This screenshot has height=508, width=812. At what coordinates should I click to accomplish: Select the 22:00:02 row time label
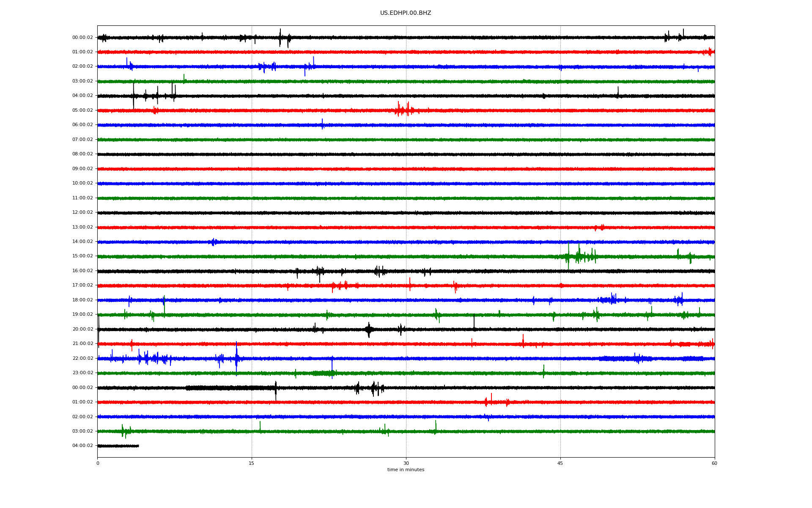tap(82, 359)
